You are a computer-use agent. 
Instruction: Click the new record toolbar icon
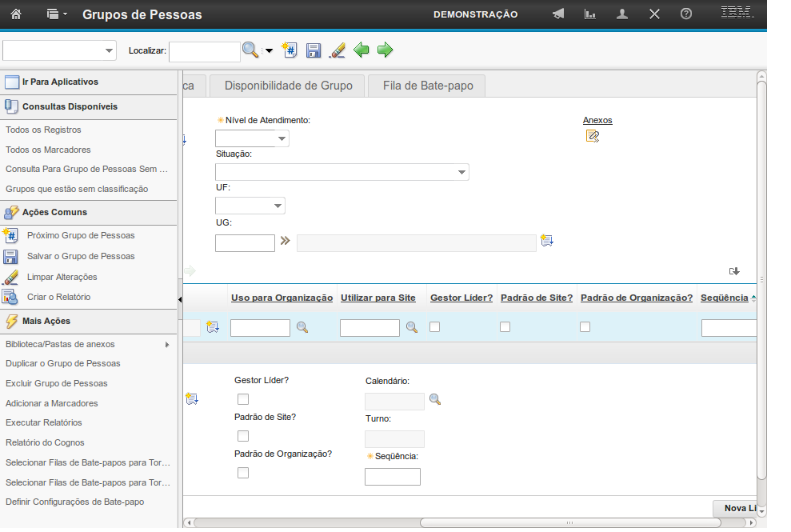290,50
